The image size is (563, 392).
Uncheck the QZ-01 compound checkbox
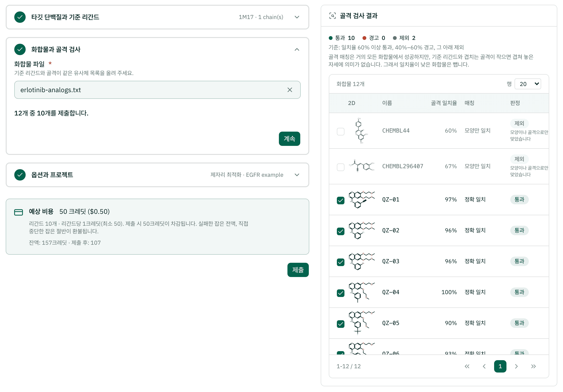tap(340, 201)
